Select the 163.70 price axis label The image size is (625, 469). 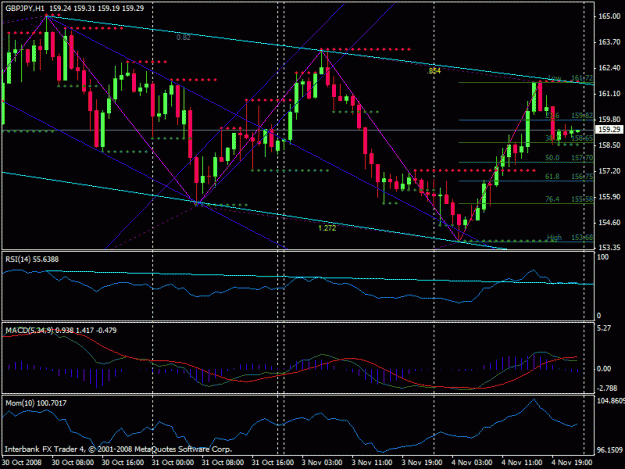tap(609, 42)
